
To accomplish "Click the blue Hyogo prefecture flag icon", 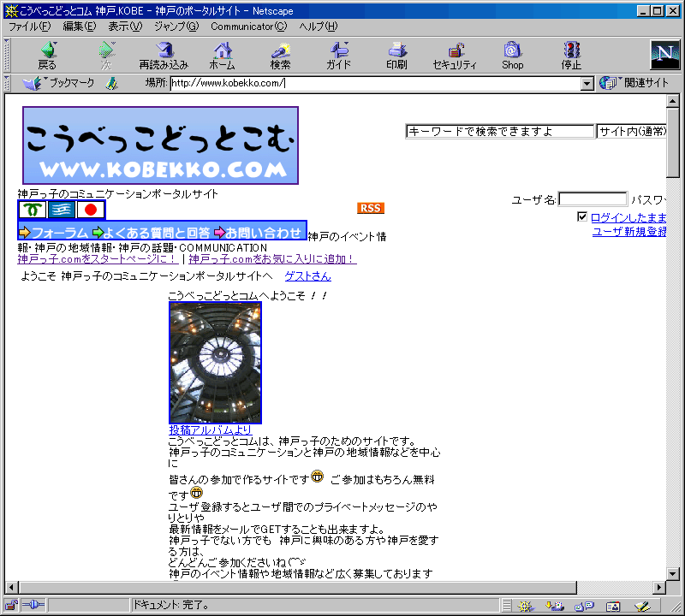I will 62,210.
